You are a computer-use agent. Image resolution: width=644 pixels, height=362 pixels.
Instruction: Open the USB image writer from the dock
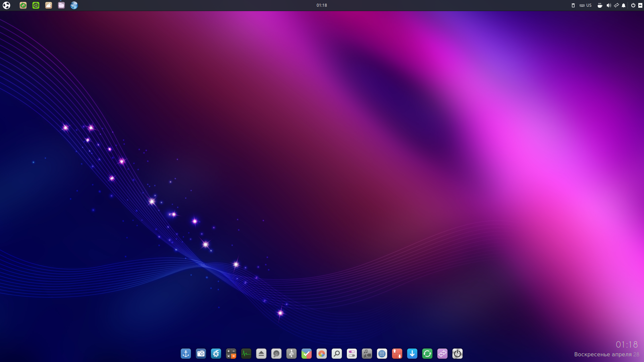[291, 354]
